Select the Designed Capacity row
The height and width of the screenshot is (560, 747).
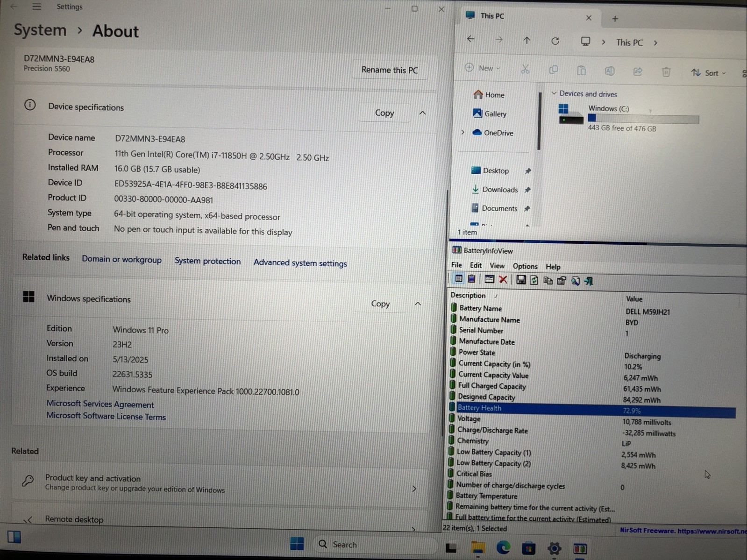point(591,398)
